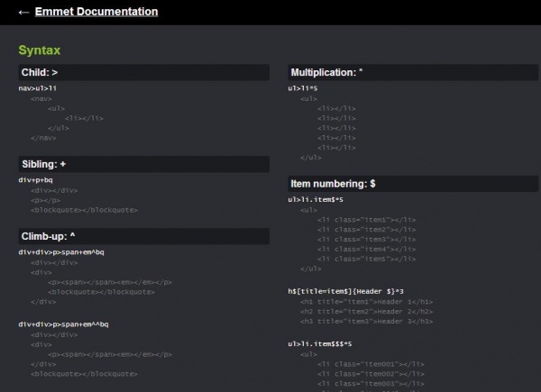Select the "Item numbering: $" section header
Viewport: 541px width, 392px height.
(333, 183)
